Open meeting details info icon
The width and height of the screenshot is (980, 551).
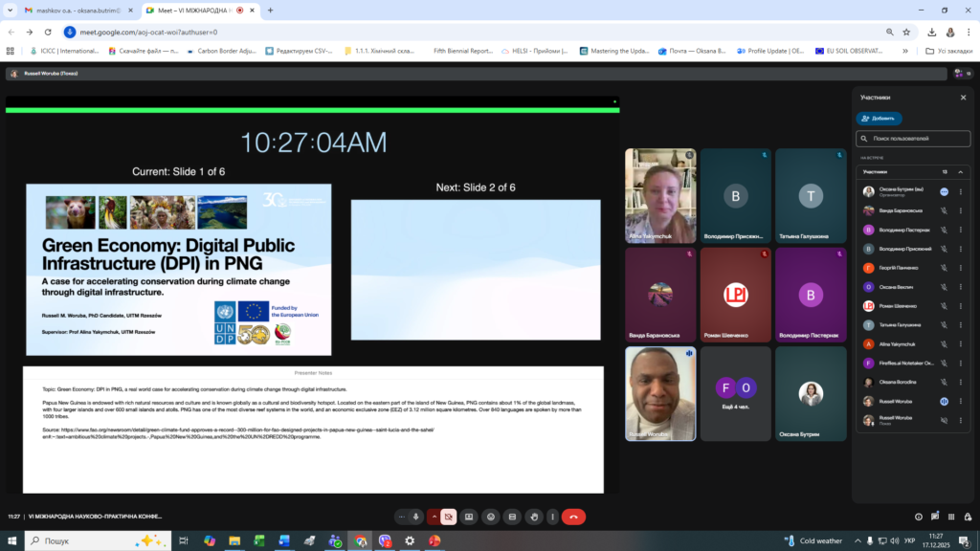(919, 517)
